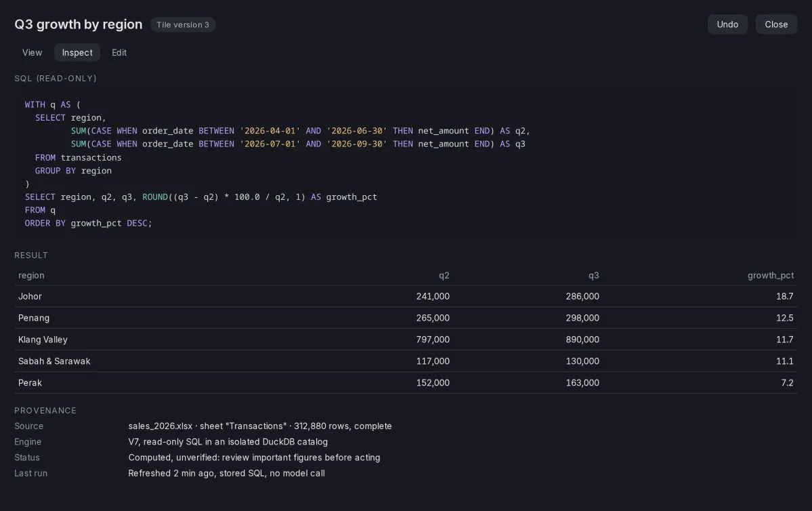Click the Johor growth value 18.7
The height and width of the screenshot is (511, 812).
coord(784,296)
